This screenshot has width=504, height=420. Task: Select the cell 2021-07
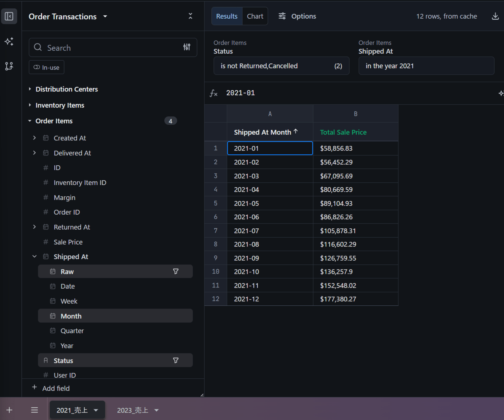pyautogui.click(x=270, y=230)
